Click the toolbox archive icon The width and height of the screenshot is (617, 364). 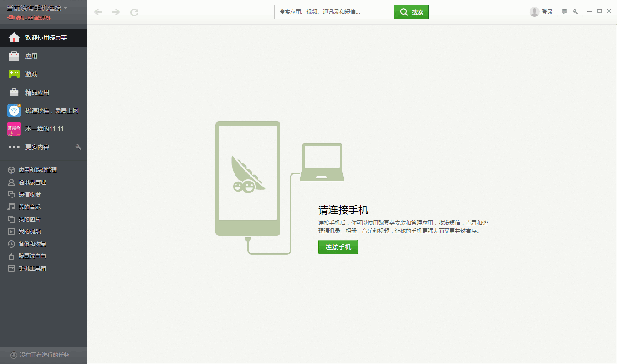pos(11,268)
